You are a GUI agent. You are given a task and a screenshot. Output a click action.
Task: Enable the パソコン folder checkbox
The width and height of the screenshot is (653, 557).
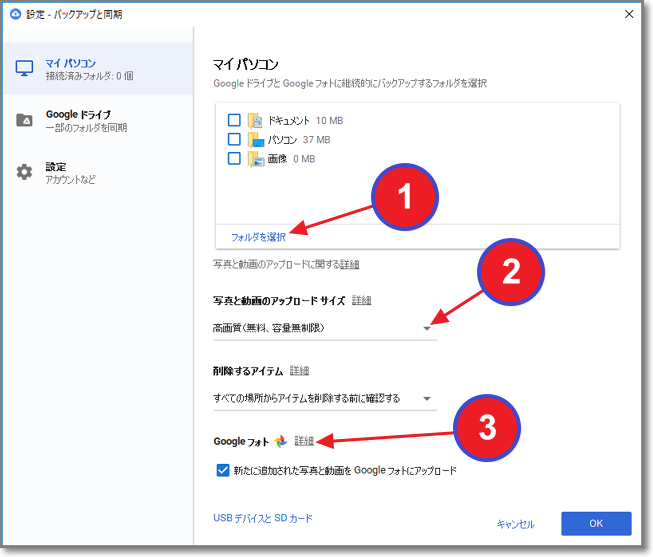click(234, 139)
